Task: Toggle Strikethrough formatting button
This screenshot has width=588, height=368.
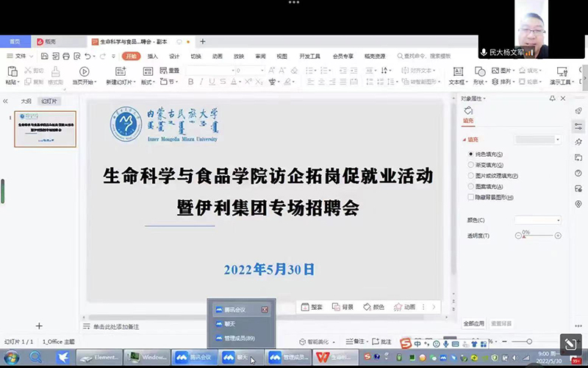Action: point(223,82)
